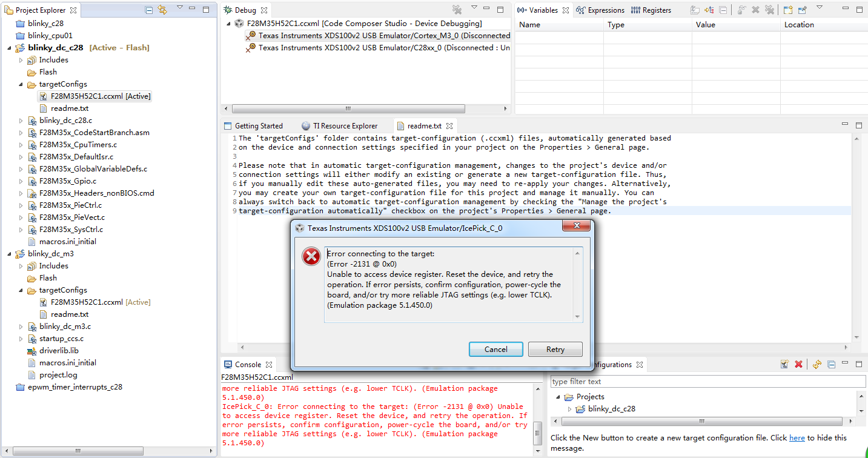Select epwm_timer_interrupts_c28 project
The width and height of the screenshot is (868, 458).
(x=75, y=387)
